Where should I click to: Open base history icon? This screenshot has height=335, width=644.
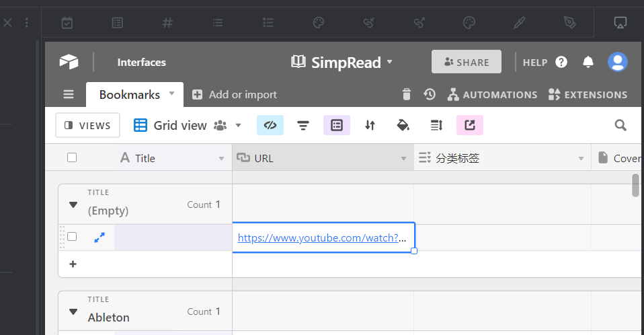[x=430, y=95]
